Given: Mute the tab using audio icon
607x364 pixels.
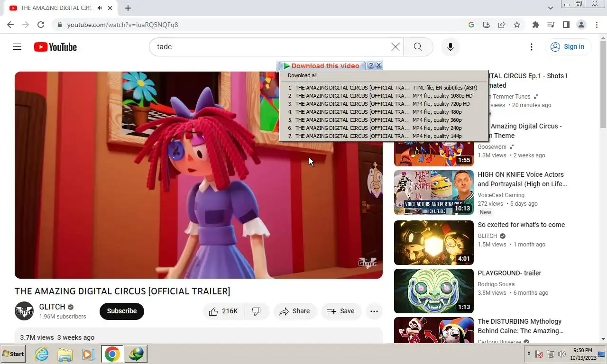Looking at the screenshot, I should click(100, 8).
